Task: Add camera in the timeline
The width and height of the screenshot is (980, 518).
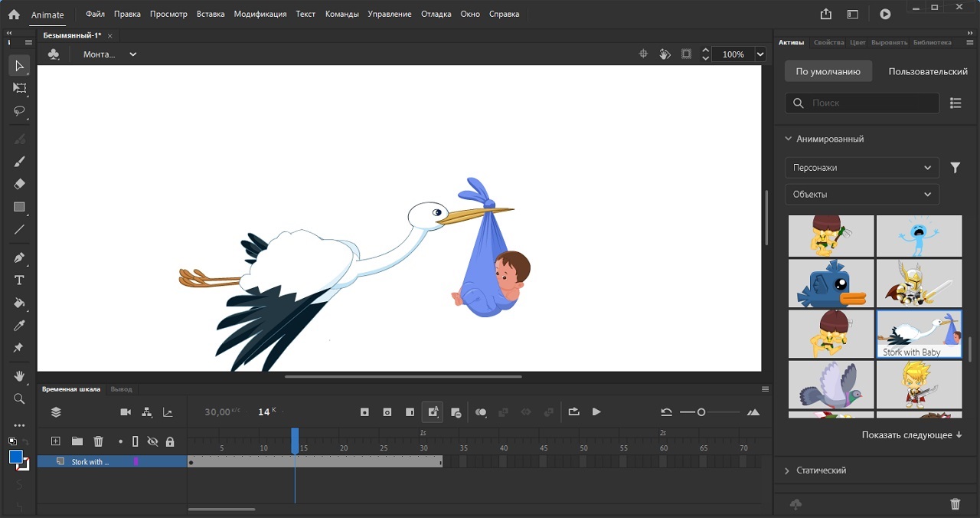Action: pyautogui.click(x=126, y=412)
